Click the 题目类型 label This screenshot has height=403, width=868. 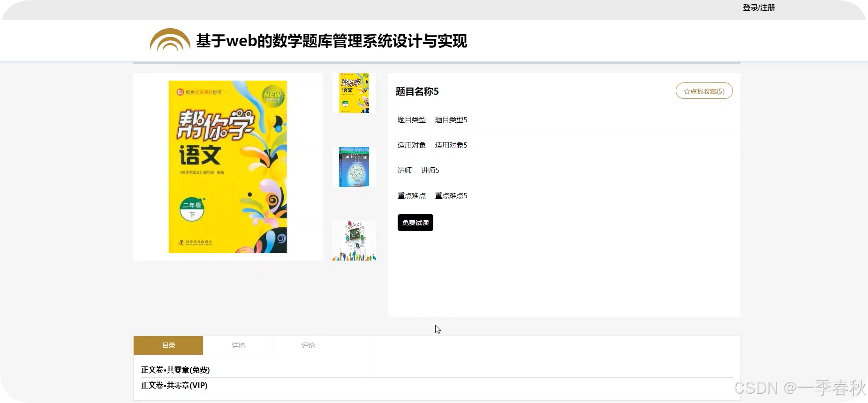coord(412,119)
